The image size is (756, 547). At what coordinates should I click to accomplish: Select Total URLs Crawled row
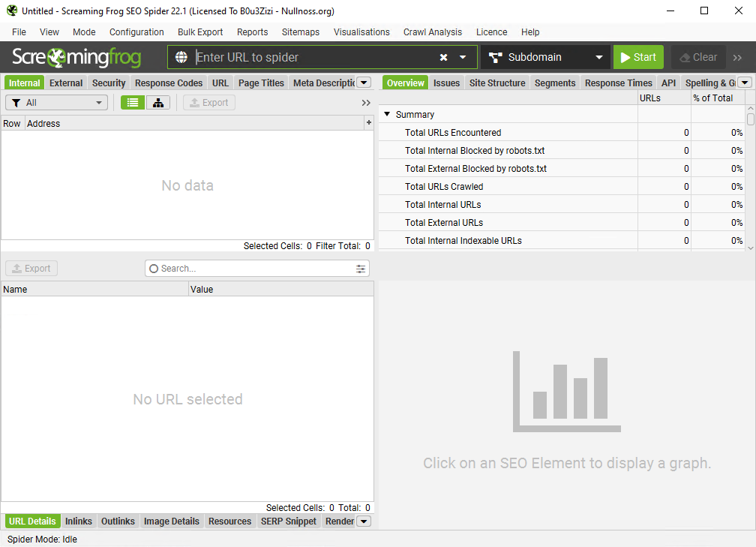click(562, 186)
